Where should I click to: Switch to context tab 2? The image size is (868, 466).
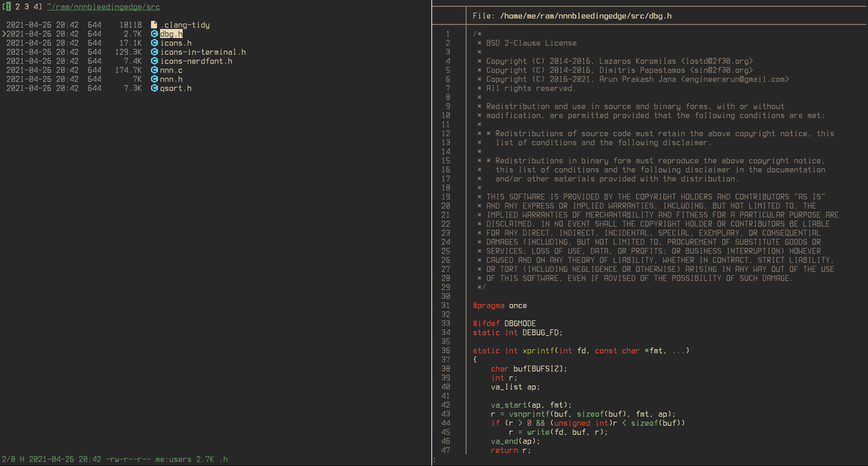18,7
